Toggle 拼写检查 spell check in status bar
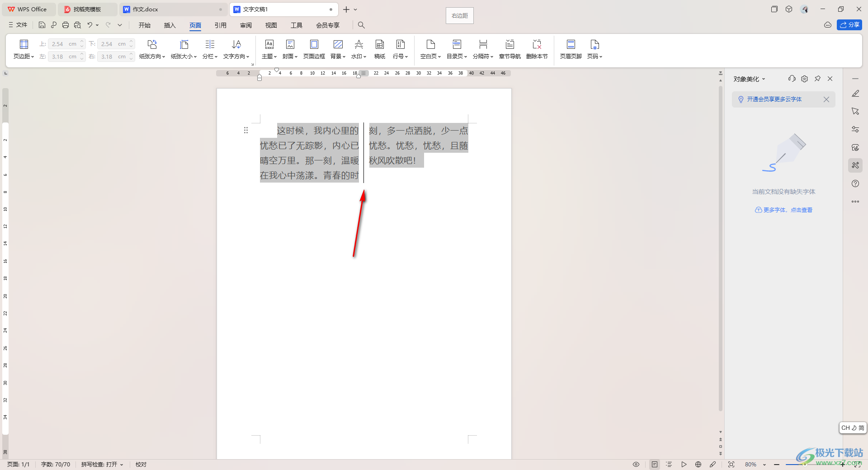The height and width of the screenshot is (470, 868). pyautogui.click(x=102, y=464)
